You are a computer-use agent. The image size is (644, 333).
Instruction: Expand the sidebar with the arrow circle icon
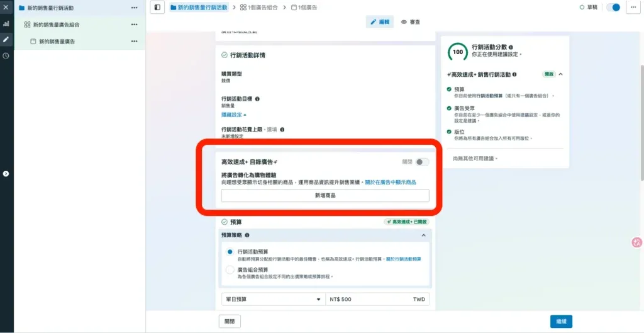point(6,174)
